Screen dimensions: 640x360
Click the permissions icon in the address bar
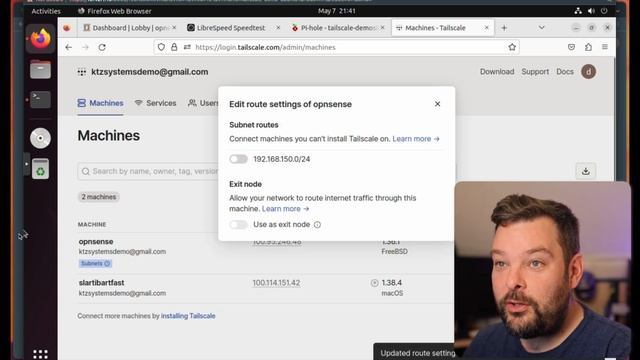tap(187, 47)
